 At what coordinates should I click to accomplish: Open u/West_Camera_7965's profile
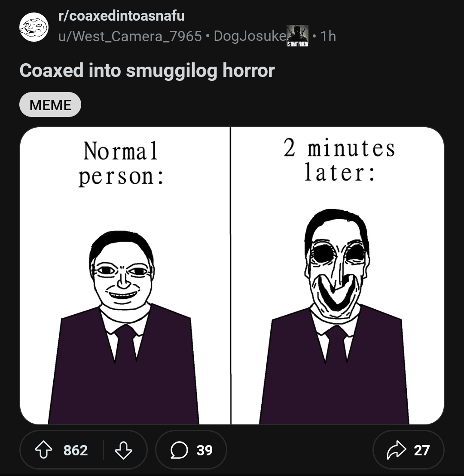tap(130, 36)
